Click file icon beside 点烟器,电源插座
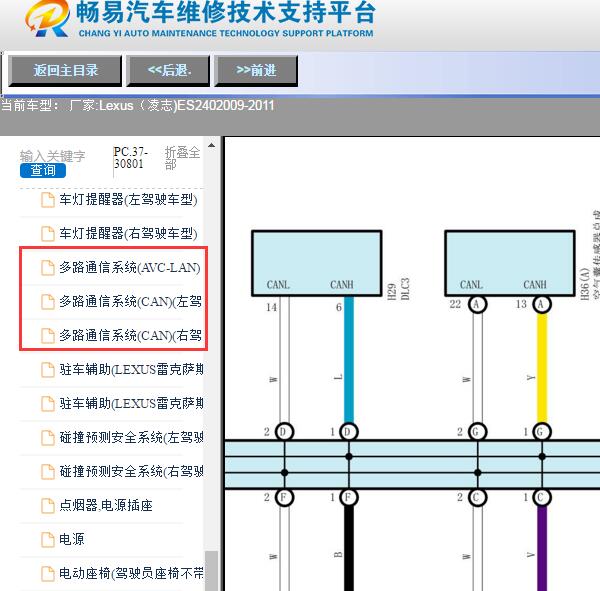The image size is (600, 591). [48, 506]
